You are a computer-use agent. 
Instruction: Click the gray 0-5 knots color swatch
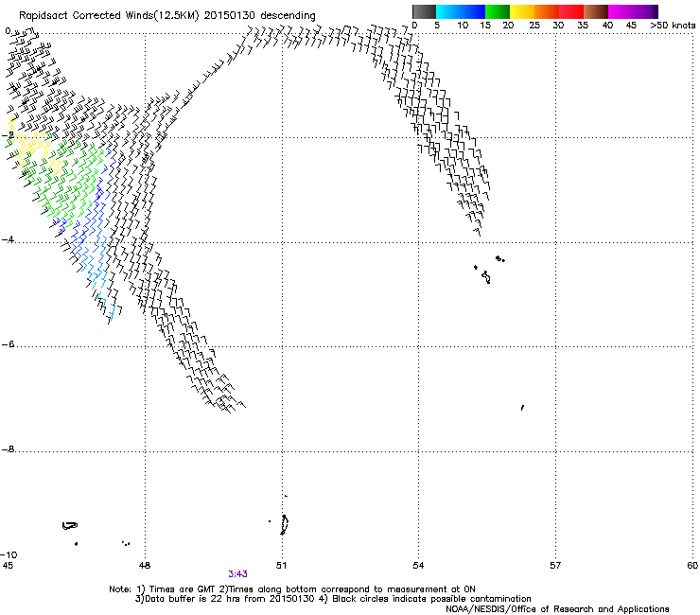pyautogui.click(x=424, y=11)
